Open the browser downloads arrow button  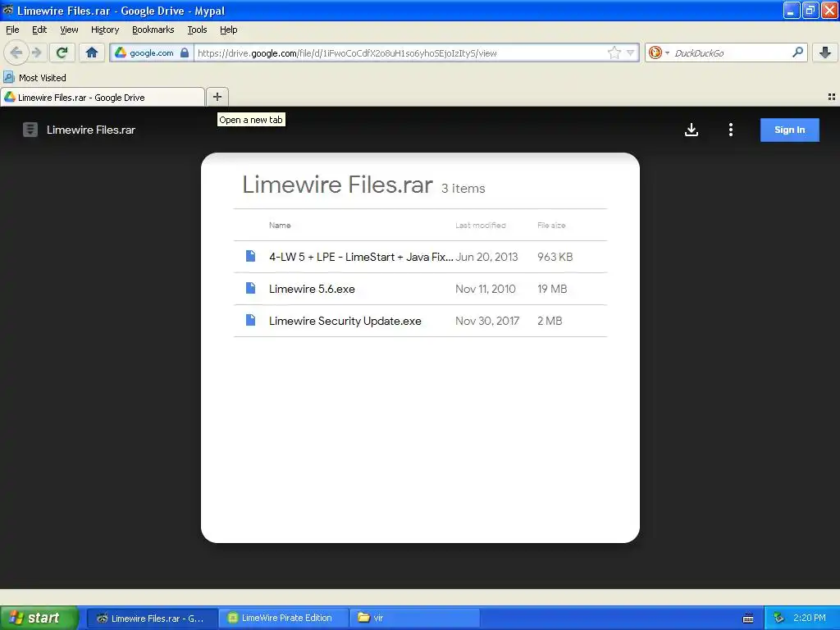[x=825, y=52]
